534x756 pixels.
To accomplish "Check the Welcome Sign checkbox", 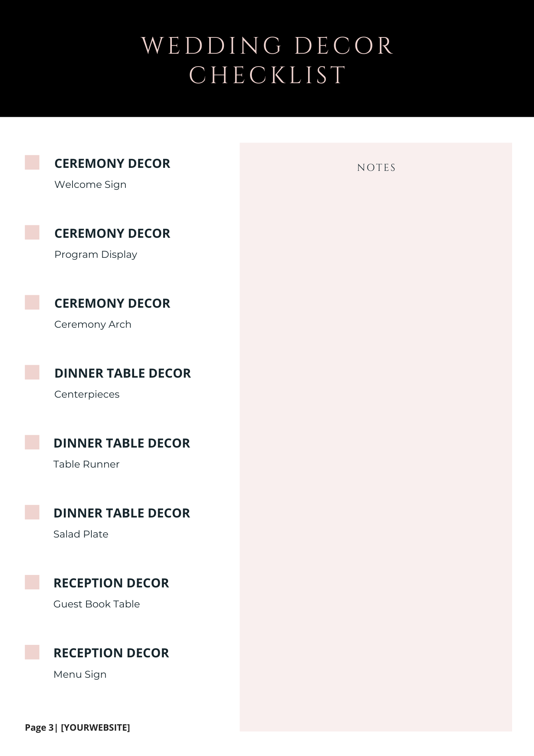I will (32, 163).
